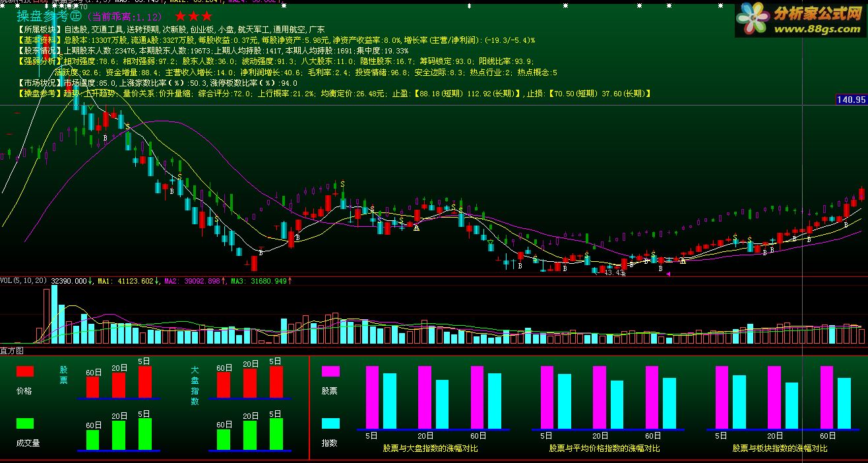Select the MA3: 31680.949 reading
Viewport: 868px width, 463px height.
click(259, 281)
